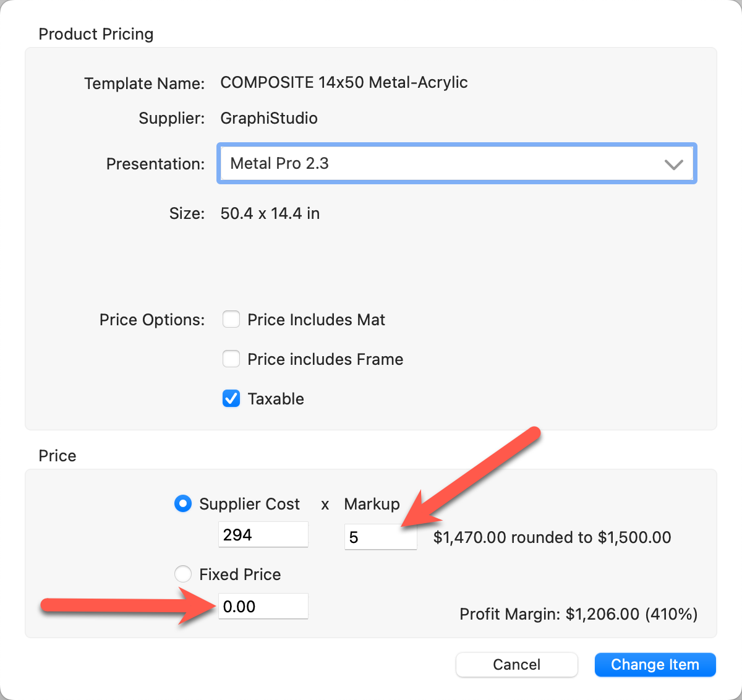Check the Price includes Frame box
The image size is (742, 700).
point(231,359)
